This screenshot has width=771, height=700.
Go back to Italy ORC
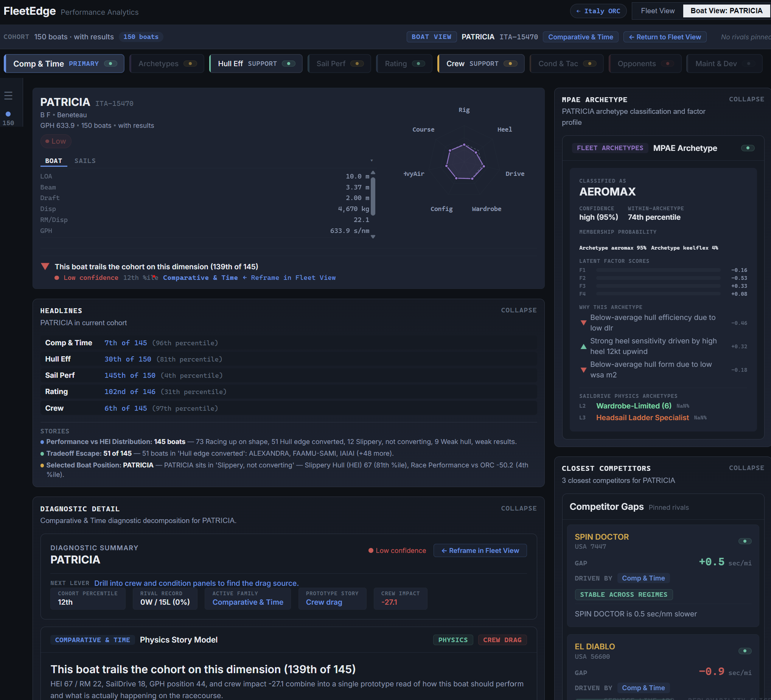598,11
